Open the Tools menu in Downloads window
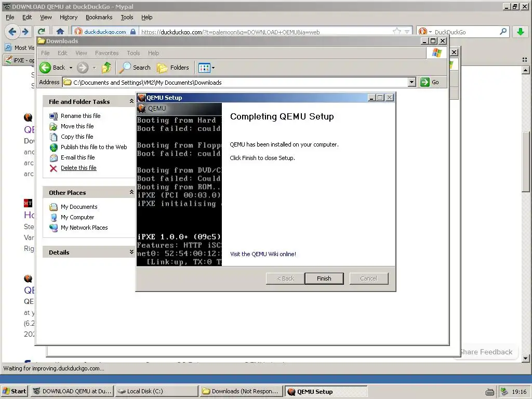 pos(134,53)
